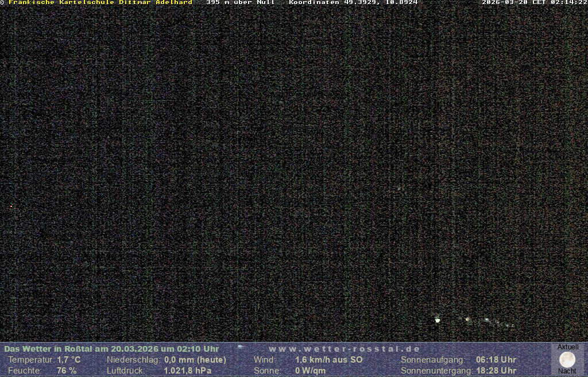This screenshot has height=377, width=588.
Task: Click the "Aktuell" label above the moon
Action: click(567, 347)
